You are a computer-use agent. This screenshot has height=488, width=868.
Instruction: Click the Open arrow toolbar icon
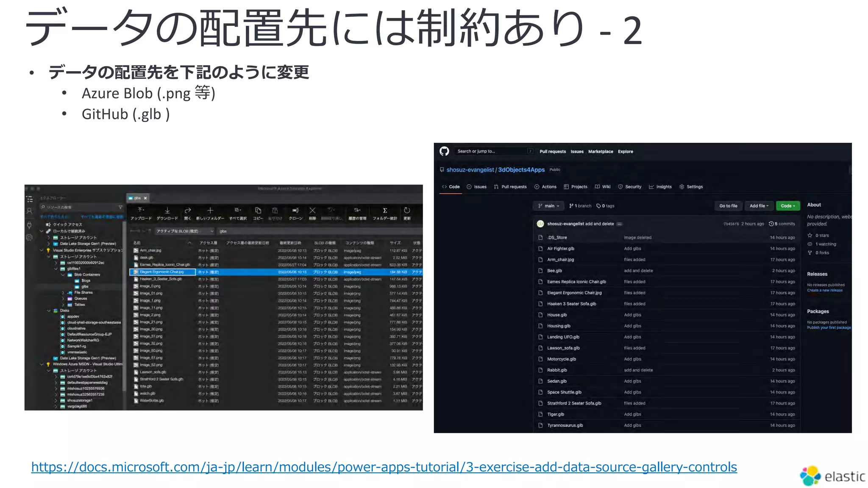pyautogui.click(x=188, y=211)
